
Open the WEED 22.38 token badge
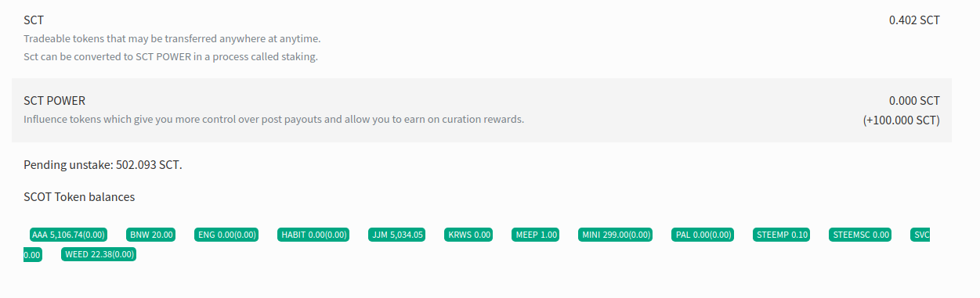(99, 254)
